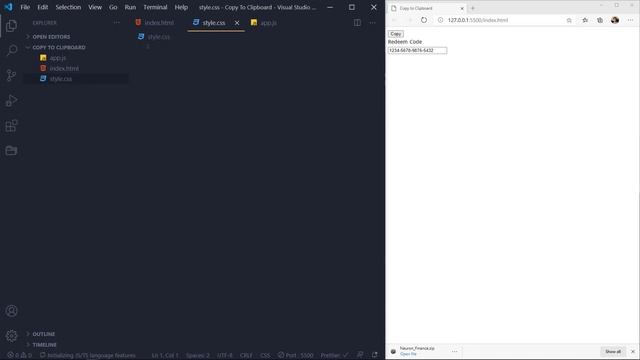Open browser Settings and more menu
This screenshot has width=640, height=360.
click(x=631, y=20)
